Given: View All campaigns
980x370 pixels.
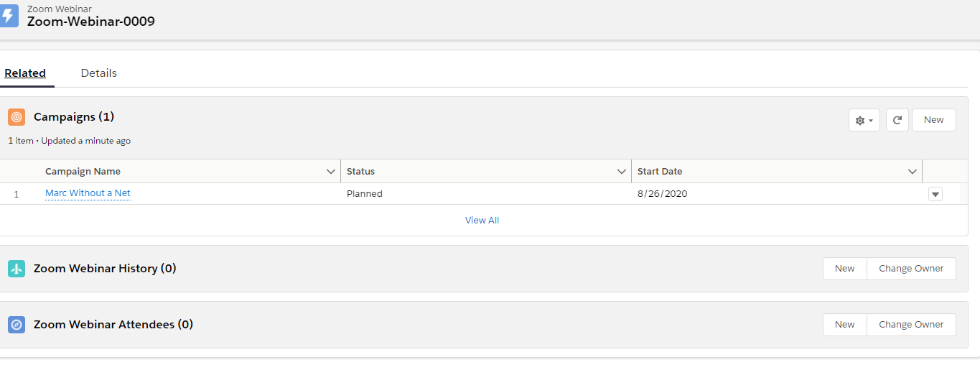Looking at the screenshot, I should 482,221.
